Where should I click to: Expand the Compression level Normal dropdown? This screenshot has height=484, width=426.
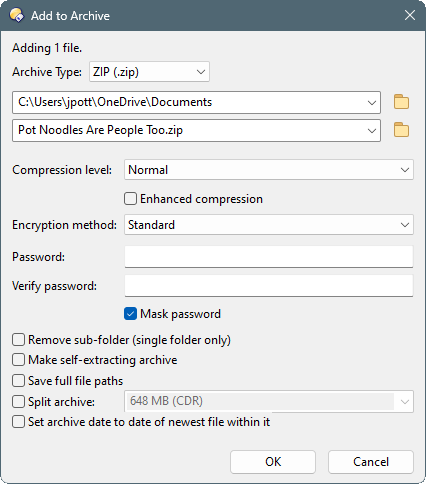coord(269,170)
